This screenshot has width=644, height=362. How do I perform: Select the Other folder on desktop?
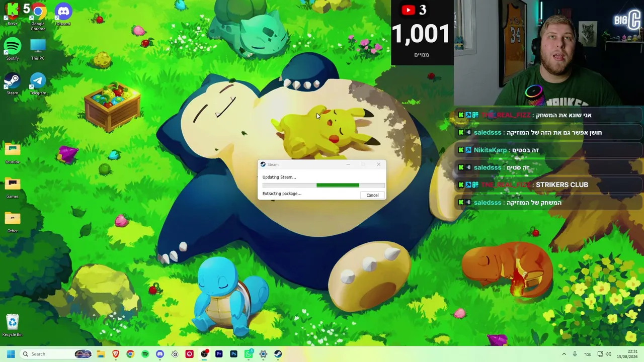[12, 222]
